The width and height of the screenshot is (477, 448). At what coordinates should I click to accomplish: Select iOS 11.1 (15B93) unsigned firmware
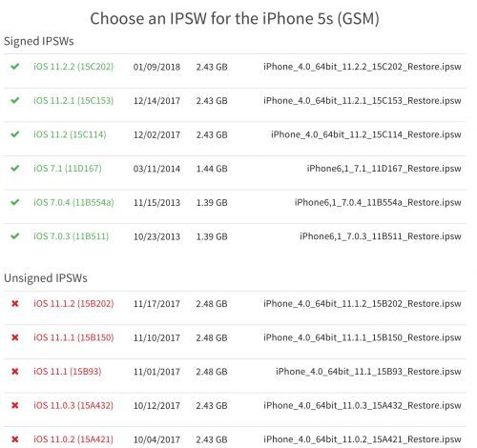point(68,372)
